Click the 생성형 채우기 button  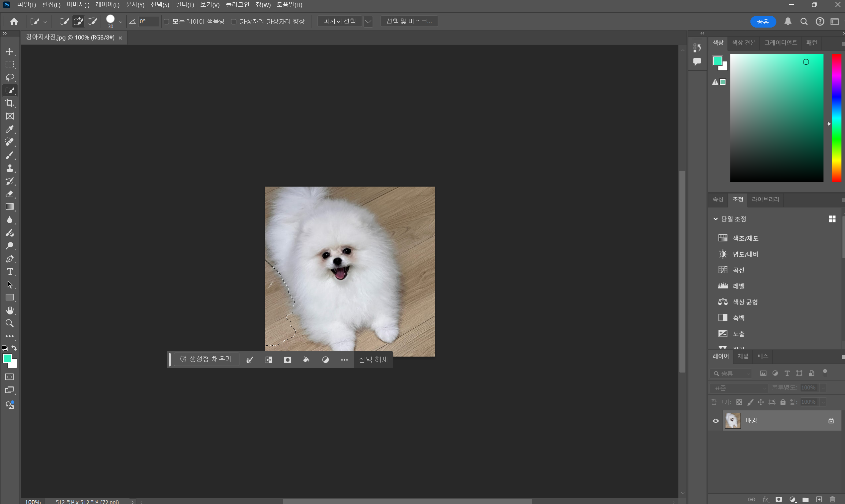click(x=207, y=359)
